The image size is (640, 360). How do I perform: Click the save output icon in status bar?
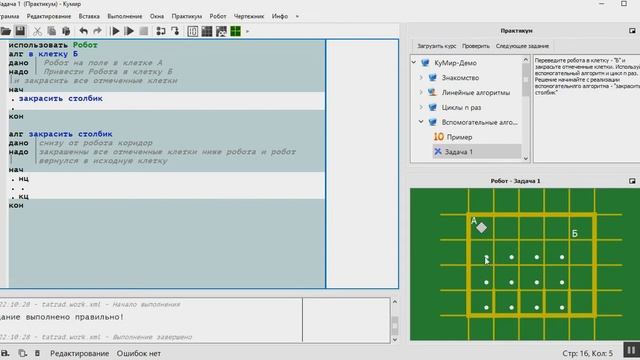click(5, 353)
